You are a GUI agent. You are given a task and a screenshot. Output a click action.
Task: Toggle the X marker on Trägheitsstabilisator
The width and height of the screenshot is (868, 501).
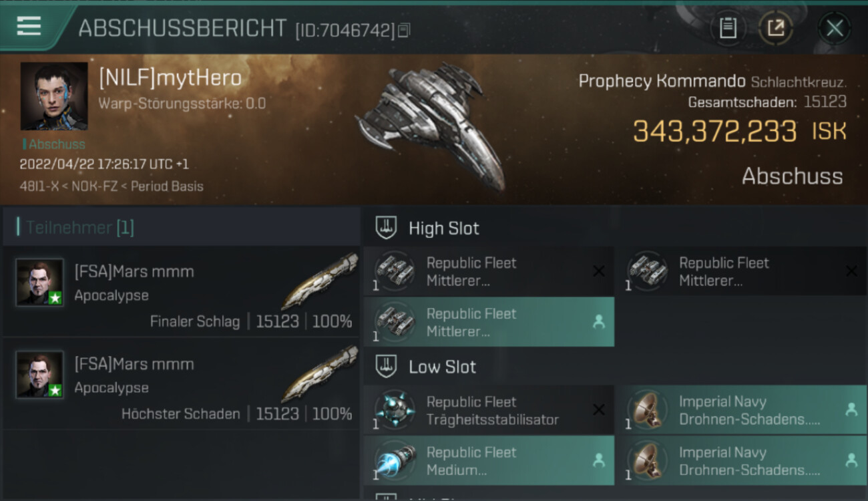click(599, 409)
